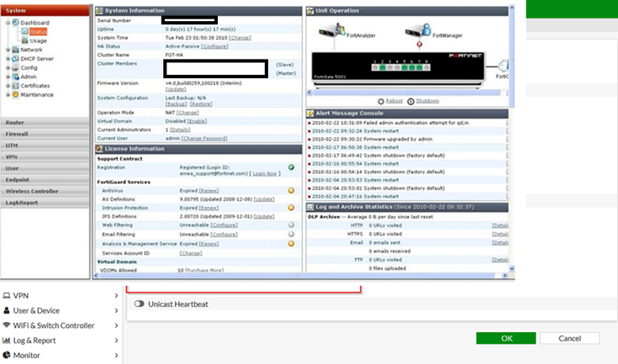Click the Log & Report chart icon
618x364 pixels.
click(x=7, y=340)
